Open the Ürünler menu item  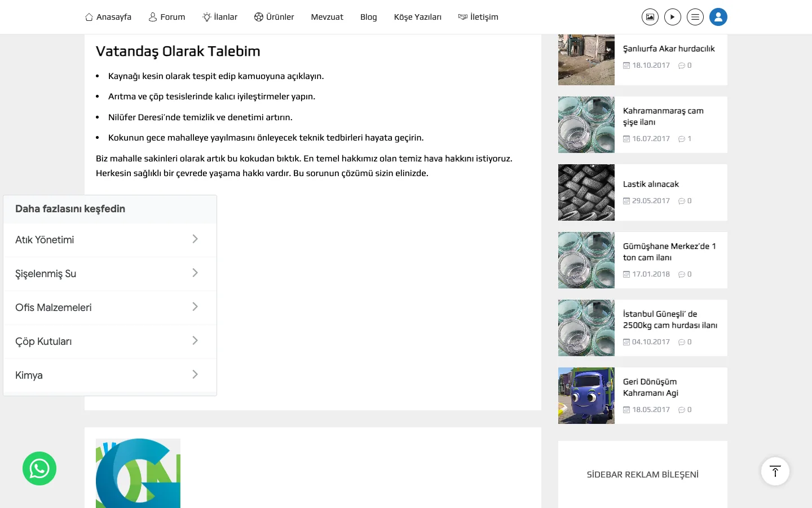tap(274, 17)
